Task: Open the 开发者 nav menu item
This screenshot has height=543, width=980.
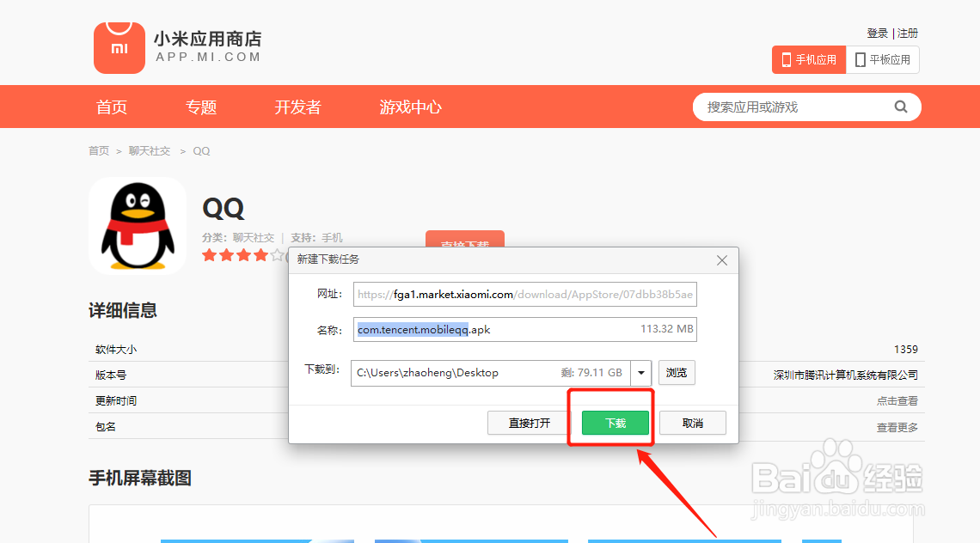Action: click(298, 107)
